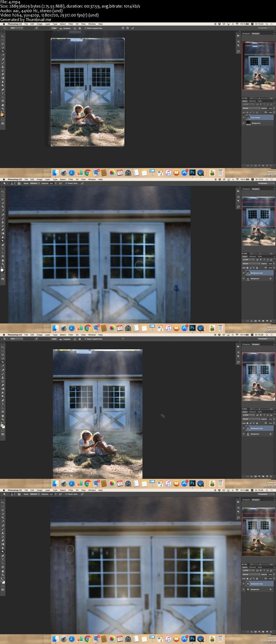Click the Straighten tool in the 13:23 frame

pos(65,28)
